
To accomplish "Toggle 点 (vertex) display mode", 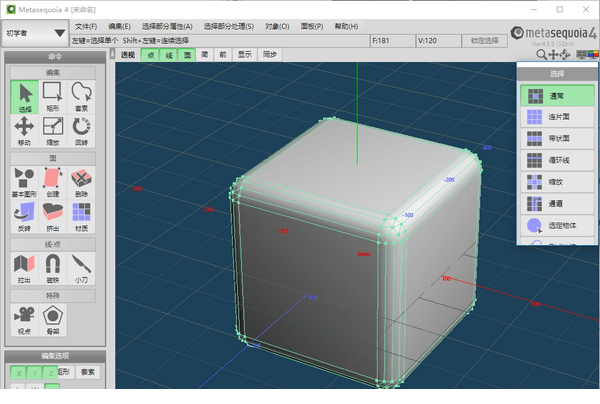I will [150, 55].
